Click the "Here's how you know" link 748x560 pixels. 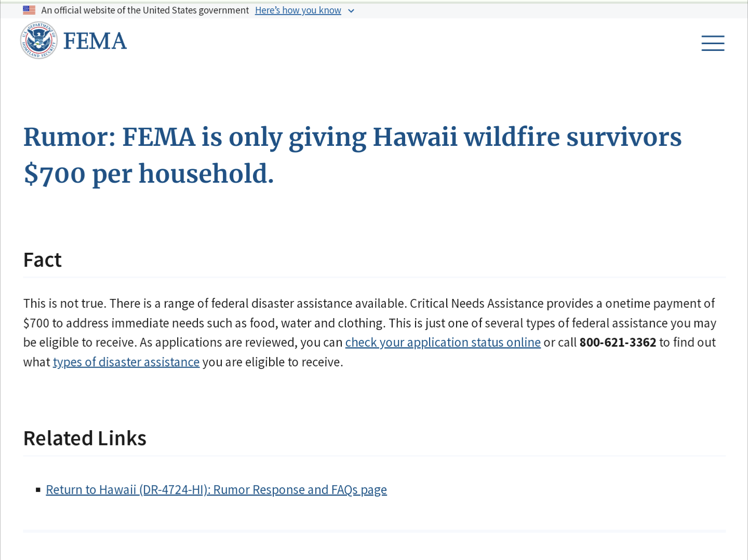pyautogui.click(x=298, y=10)
